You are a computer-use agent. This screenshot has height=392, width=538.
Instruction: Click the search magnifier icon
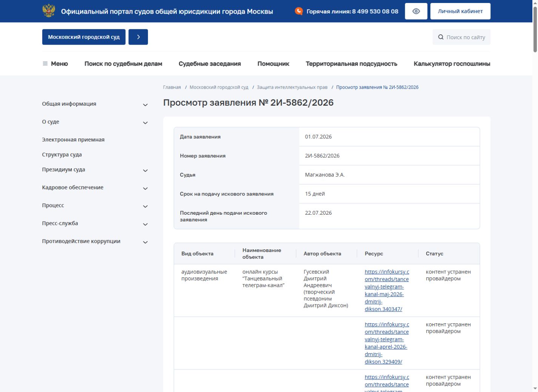point(441,37)
